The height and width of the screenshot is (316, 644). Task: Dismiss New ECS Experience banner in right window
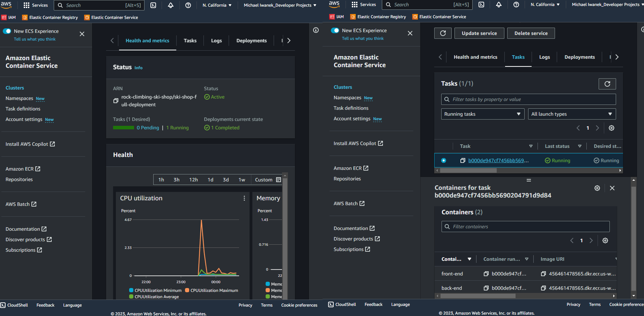(x=410, y=33)
